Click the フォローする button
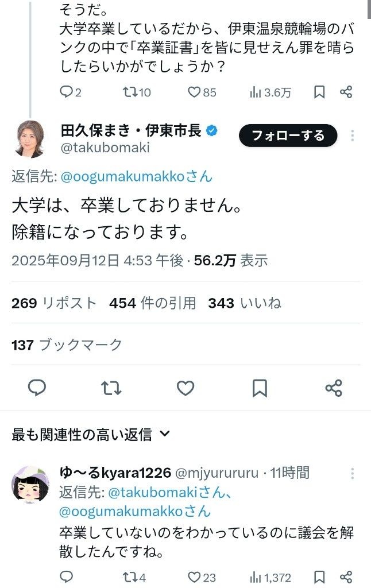The width and height of the screenshot is (371, 588). click(288, 136)
